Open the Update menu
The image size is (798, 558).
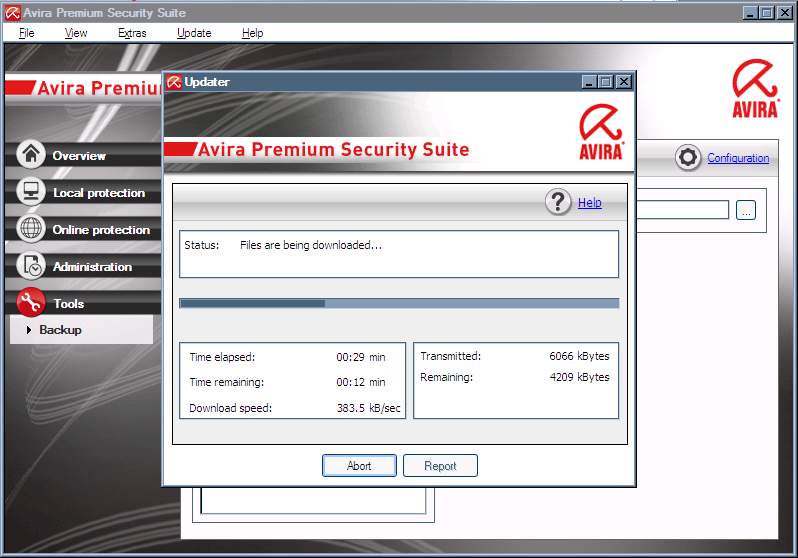point(194,33)
